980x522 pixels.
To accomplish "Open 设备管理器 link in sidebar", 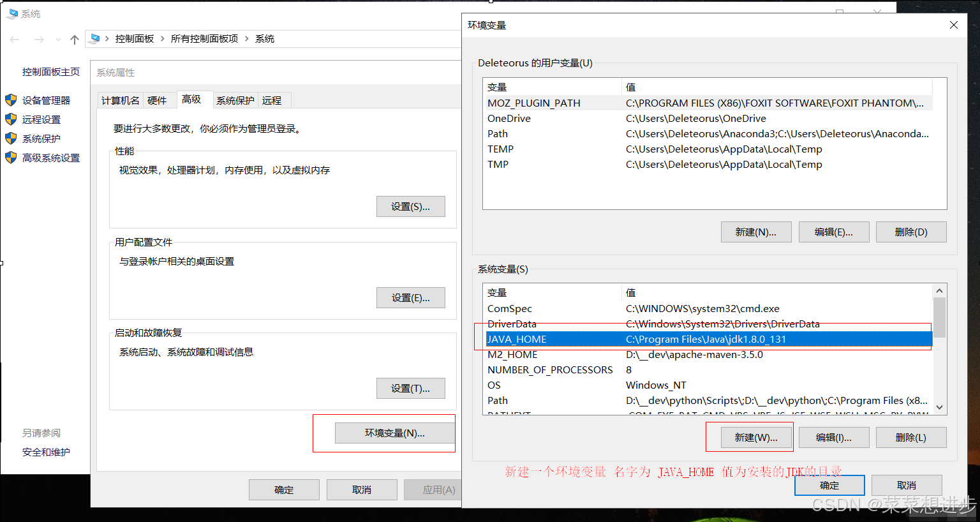I will [x=46, y=100].
